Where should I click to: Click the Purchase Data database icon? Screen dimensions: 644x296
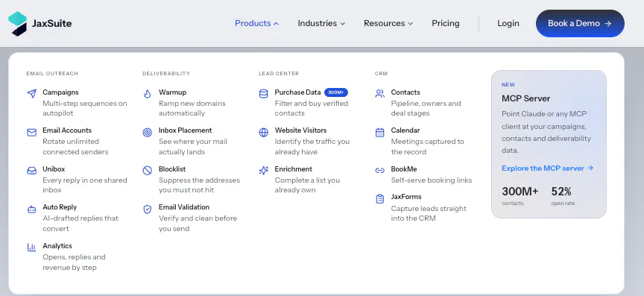pos(263,93)
